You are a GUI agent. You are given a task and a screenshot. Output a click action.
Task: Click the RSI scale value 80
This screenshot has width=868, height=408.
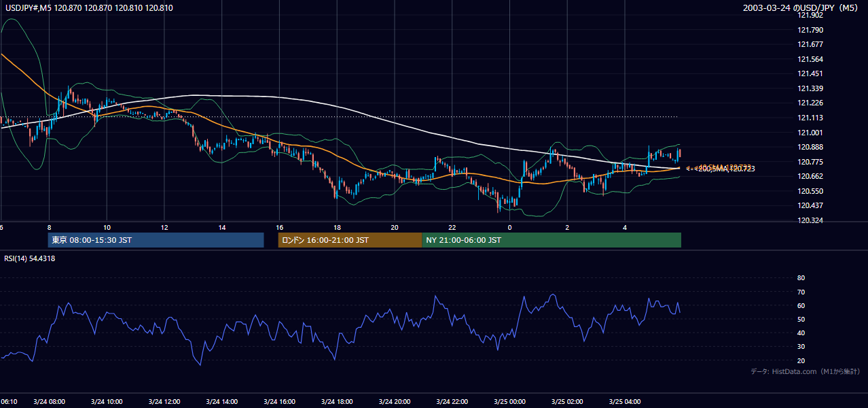pos(801,278)
